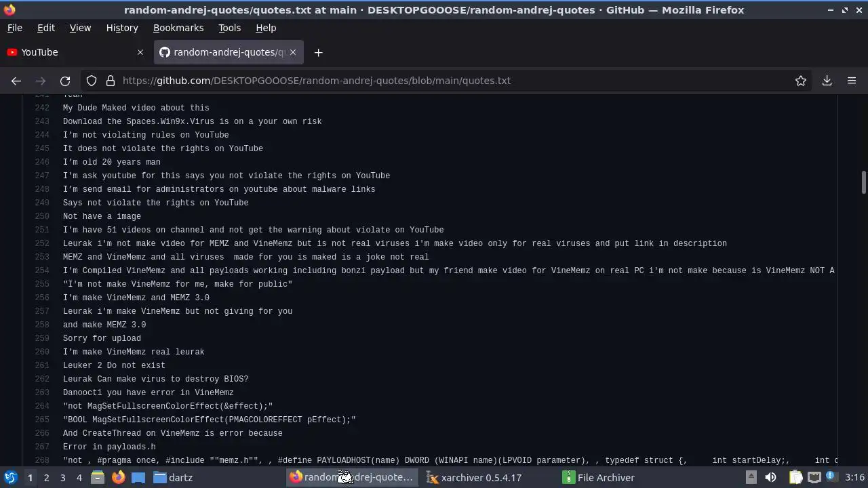
Task: Click the text 'My Dude Maked video about this'
Action: pyautogui.click(x=136, y=108)
